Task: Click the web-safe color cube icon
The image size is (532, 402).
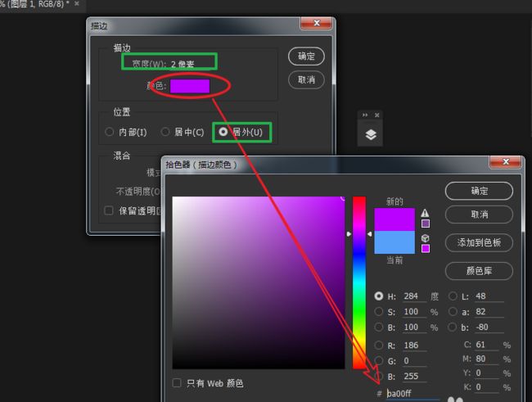Action: click(x=425, y=238)
